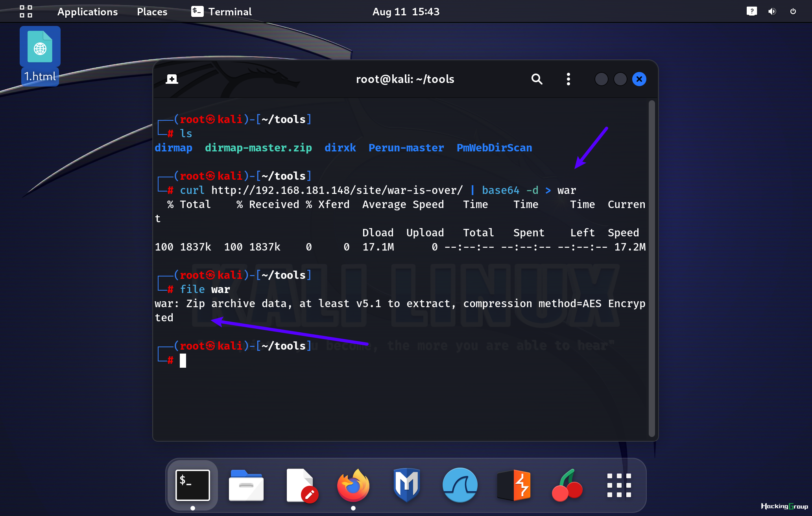The width and height of the screenshot is (812, 516).
Task: Click the help icon in top bar
Action: 752,11
